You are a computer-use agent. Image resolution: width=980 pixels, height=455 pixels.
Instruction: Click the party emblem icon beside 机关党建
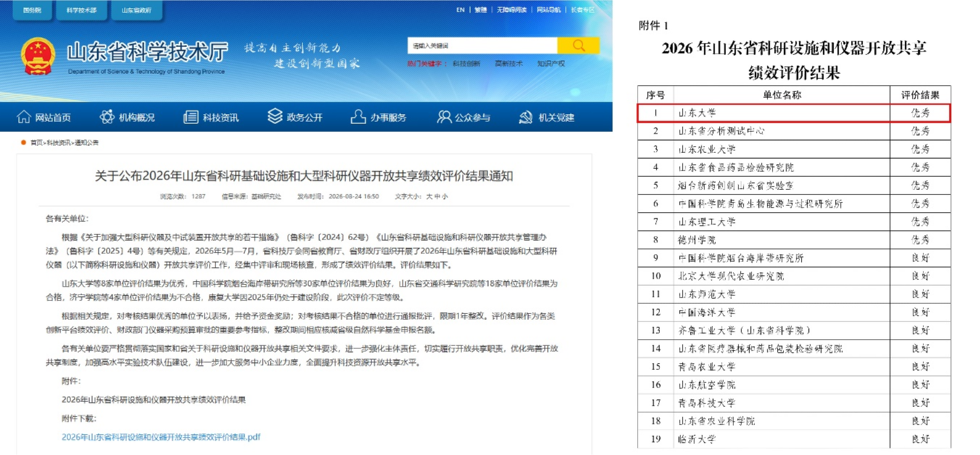[527, 117]
